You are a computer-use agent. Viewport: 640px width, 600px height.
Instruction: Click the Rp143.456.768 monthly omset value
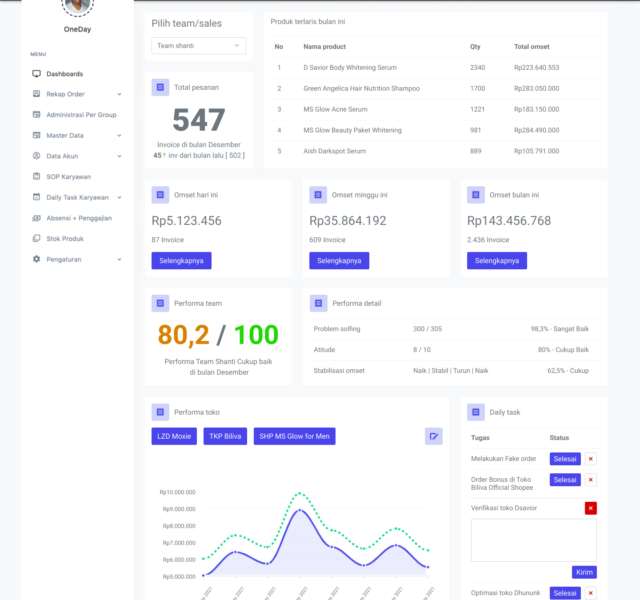[509, 221]
